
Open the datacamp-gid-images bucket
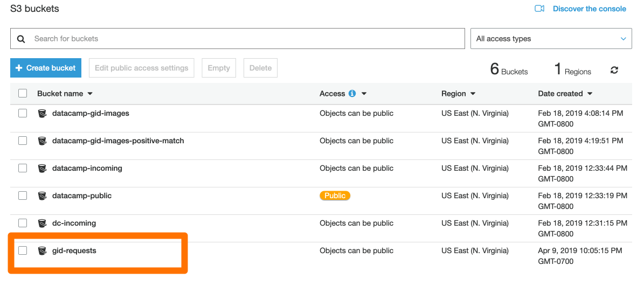tap(91, 113)
